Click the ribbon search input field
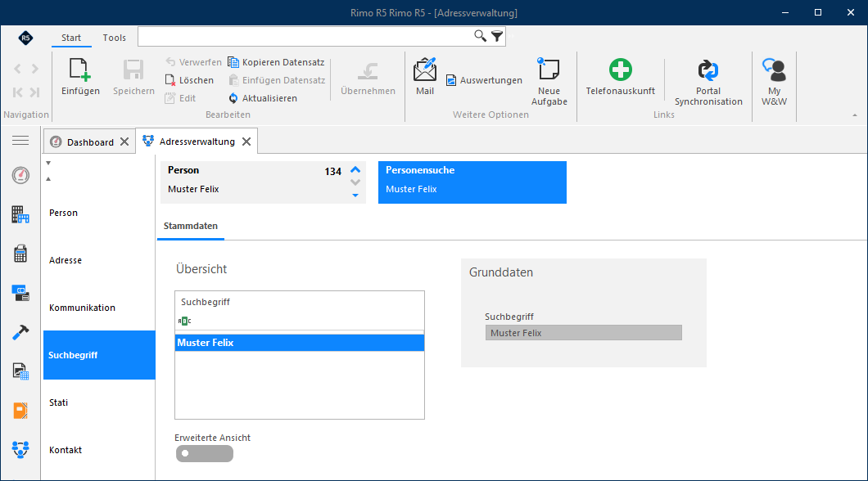 (x=305, y=37)
